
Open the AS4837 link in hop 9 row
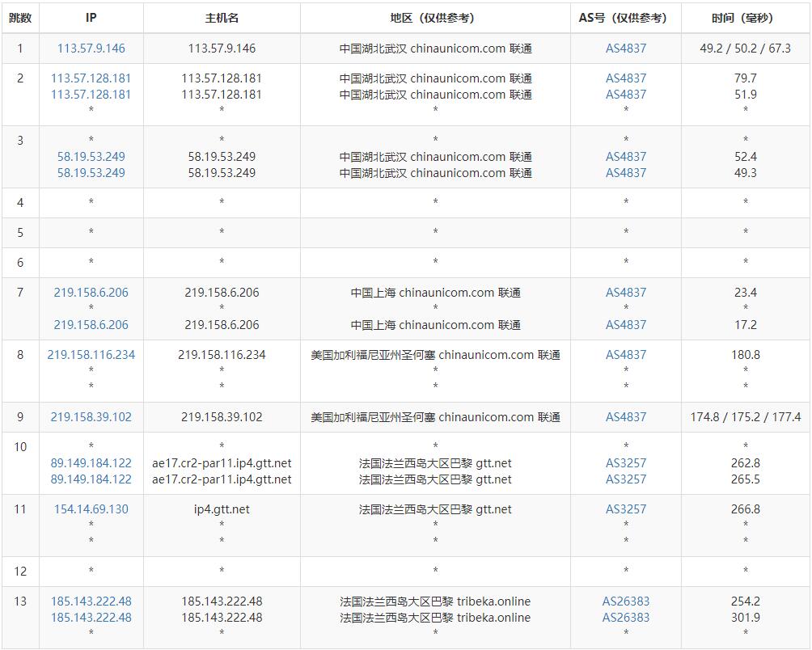point(625,417)
